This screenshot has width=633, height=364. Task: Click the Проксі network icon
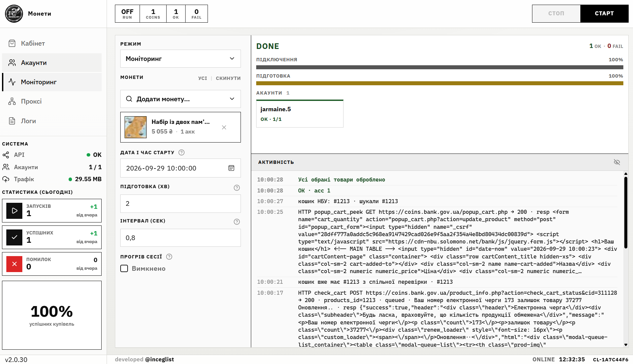coord(12,101)
